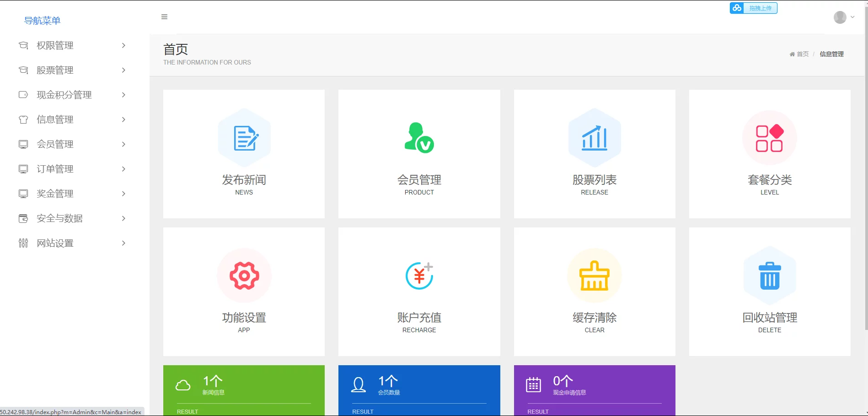
Task: Select the 股票列表 stock chart icon
Action: pos(594,137)
